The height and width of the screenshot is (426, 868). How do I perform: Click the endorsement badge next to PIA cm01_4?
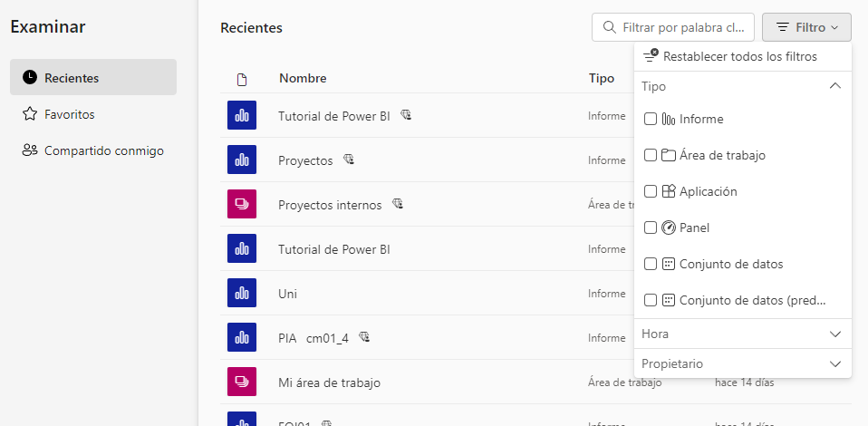coord(364,338)
